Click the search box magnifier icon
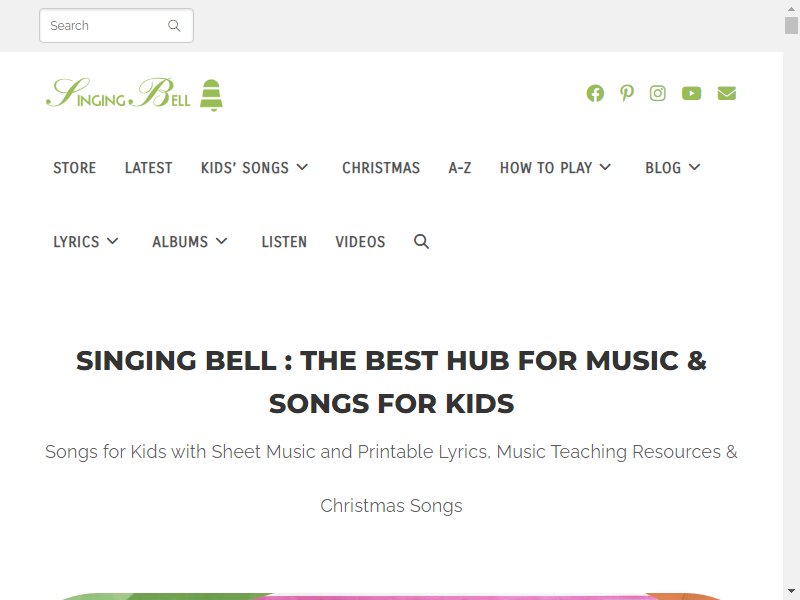This screenshot has width=800, height=600. pyautogui.click(x=174, y=26)
